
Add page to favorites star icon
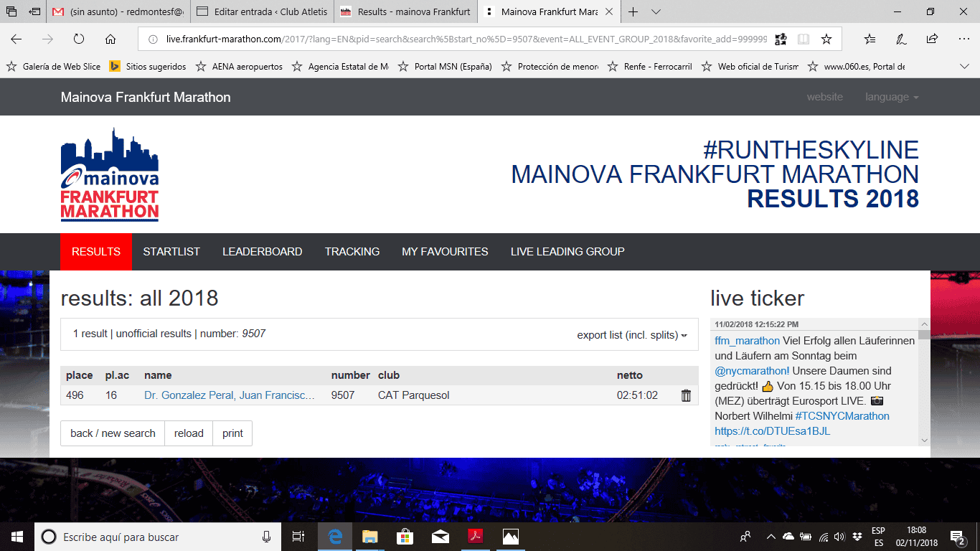point(826,39)
